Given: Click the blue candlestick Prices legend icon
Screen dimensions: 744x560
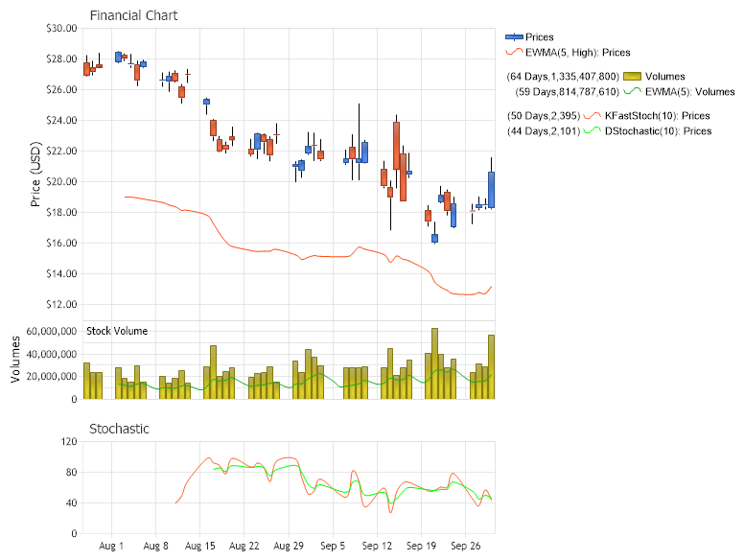Looking at the screenshot, I should (x=514, y=37).
